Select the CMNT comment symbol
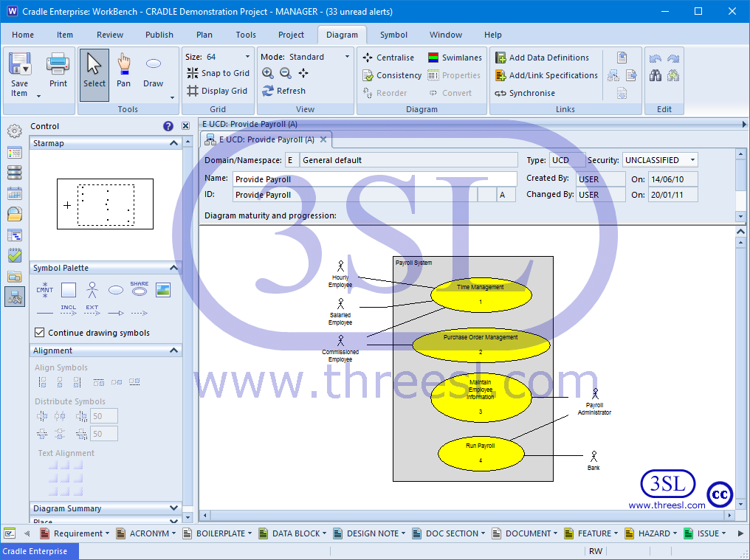The height and width of the screenshot is (560, 750). tap(44, 290)
